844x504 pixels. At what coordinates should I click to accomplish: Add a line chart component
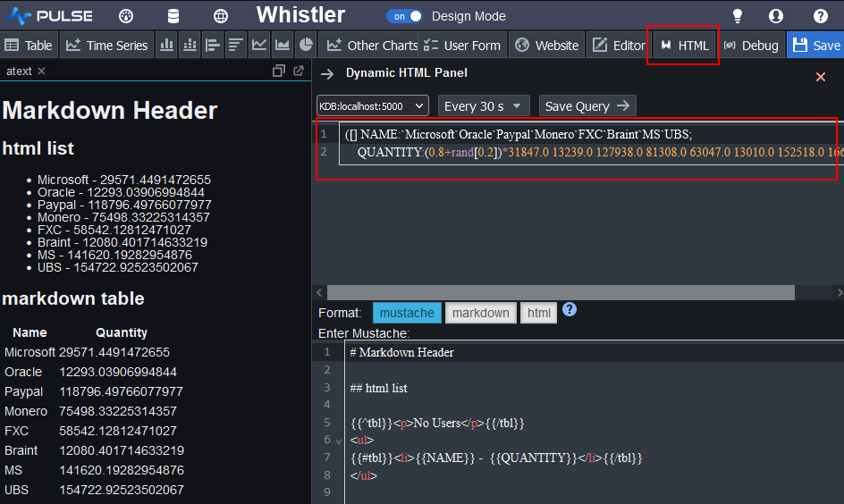[259, 46]
